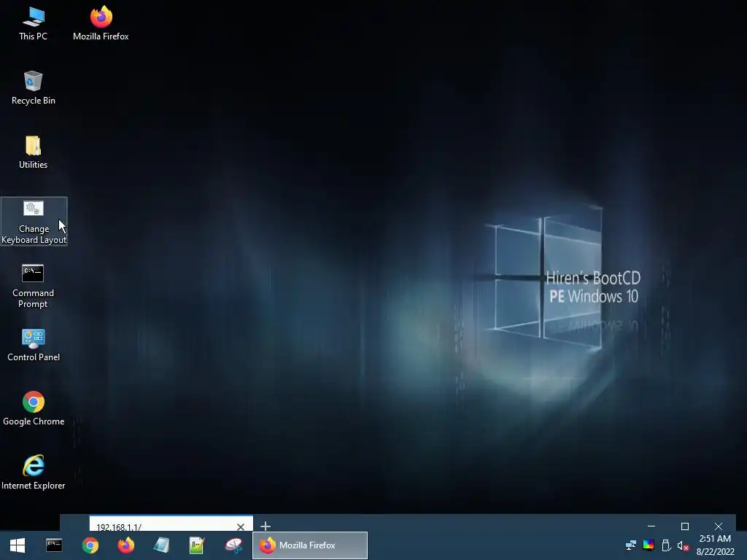
Task: Launch Firefox from pinned taskbar icon
Action: pos(125,545)
